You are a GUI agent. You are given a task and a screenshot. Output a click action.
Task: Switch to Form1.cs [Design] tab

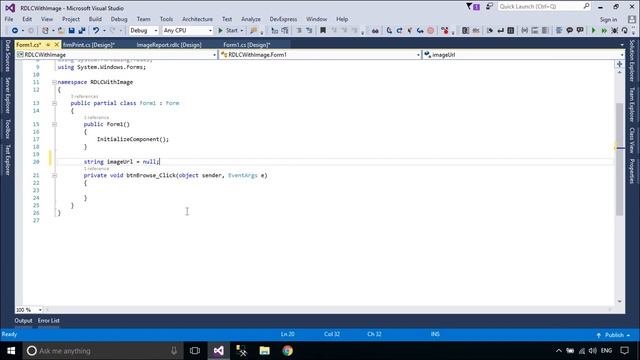click(247, 45)
